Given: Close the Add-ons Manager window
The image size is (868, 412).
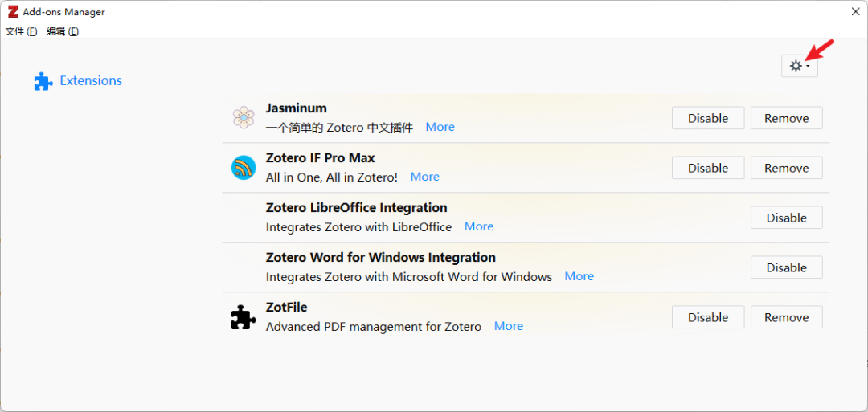Looking at the screenshot, I should (855, 11).
